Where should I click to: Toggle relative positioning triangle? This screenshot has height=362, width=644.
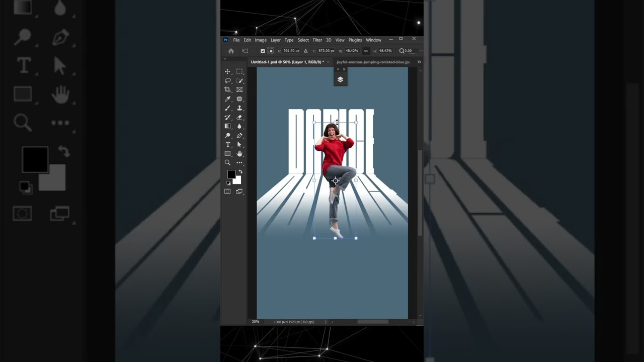[305, 51]
